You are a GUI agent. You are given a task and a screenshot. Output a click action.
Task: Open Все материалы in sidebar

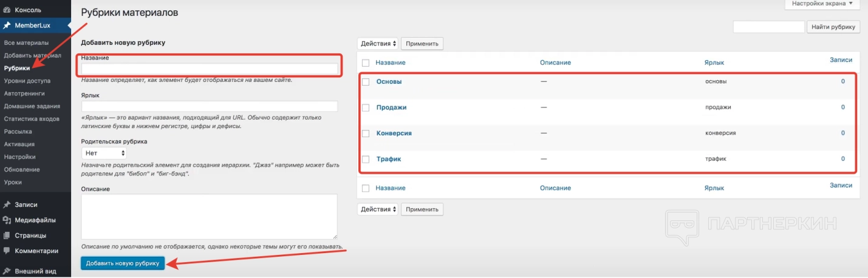coord(26,42)
